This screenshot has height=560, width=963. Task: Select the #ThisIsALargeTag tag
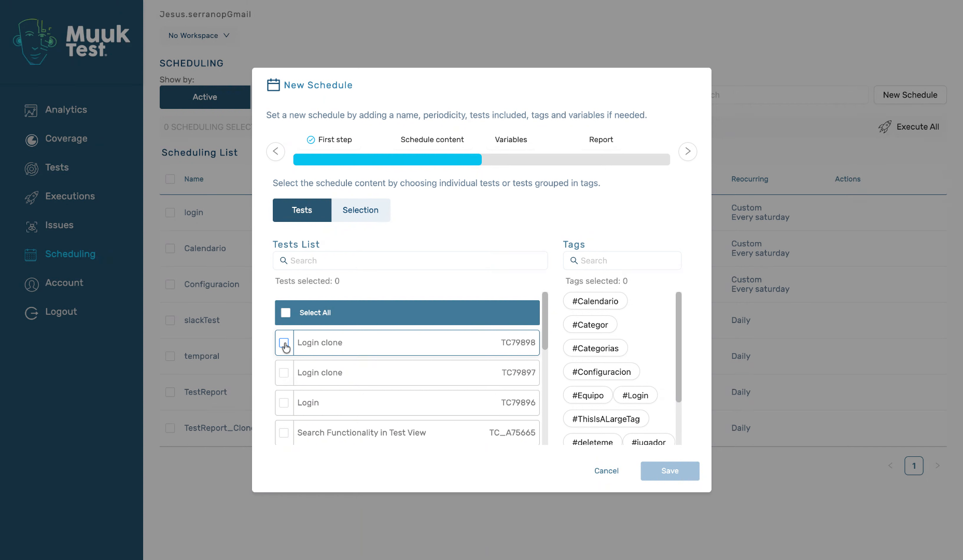pos(606,419)
